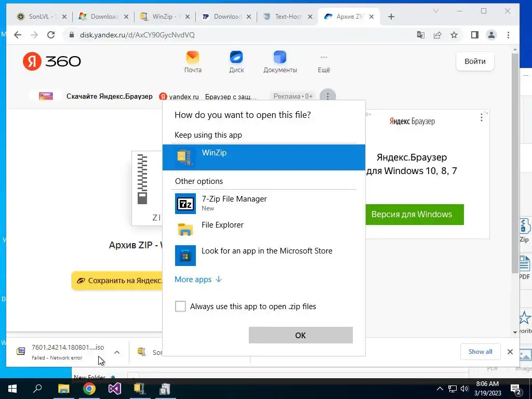Open Chrome from the taskbar
The image size is (532, 399).
pos(89,389)
